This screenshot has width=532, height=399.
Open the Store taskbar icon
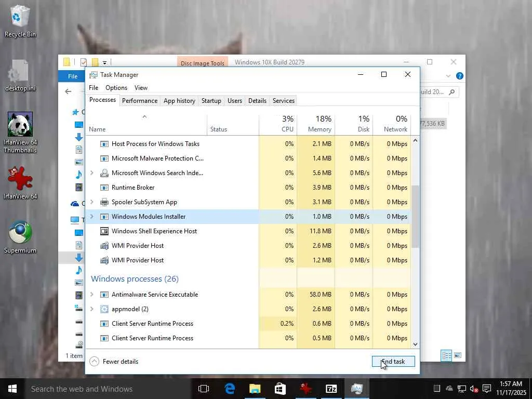280,389
